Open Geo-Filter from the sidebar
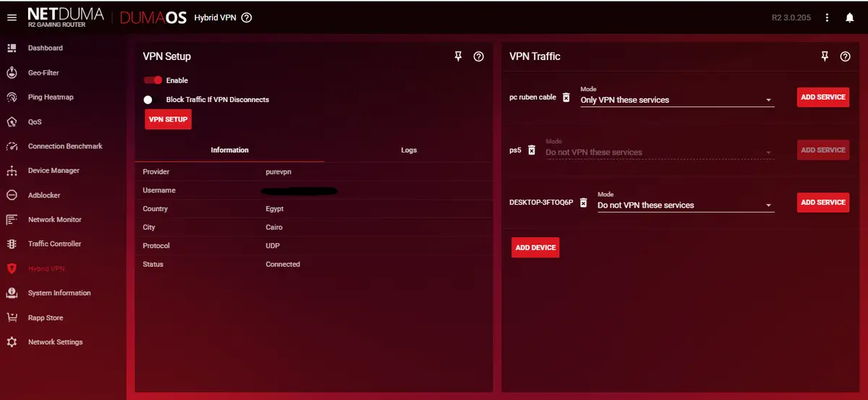Screen dimensions: 868x400 43,72
